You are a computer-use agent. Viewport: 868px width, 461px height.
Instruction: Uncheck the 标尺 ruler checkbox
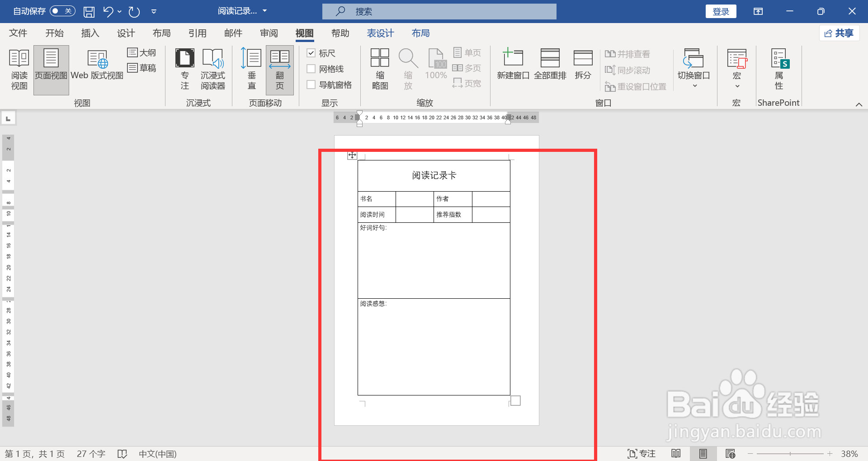click(x=311, y=53)
